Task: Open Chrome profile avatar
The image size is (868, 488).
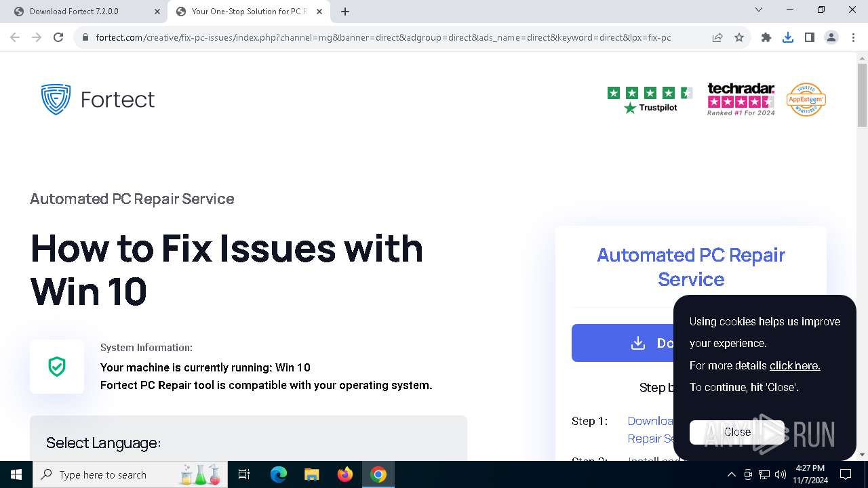Action: [831, 37]
